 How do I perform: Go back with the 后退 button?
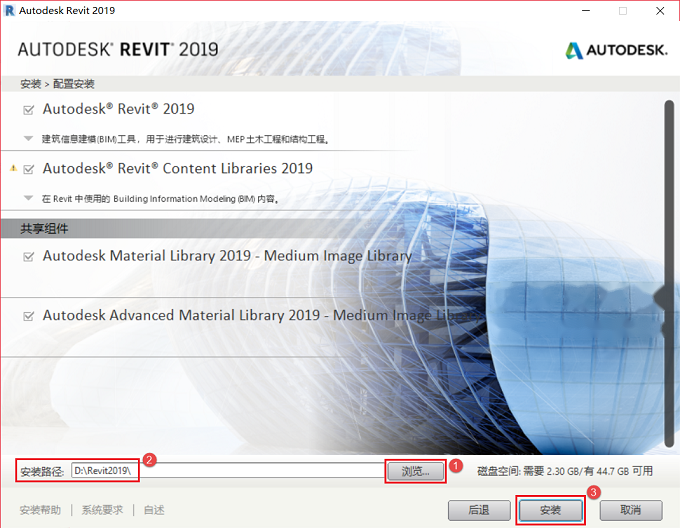pos(479,510)
